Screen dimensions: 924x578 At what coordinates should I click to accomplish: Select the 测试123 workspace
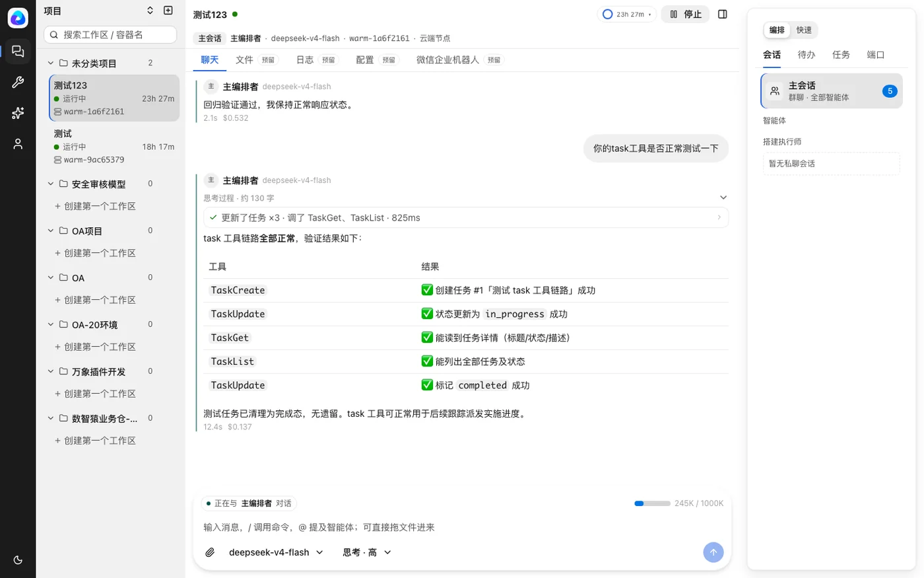pos(114,98)
